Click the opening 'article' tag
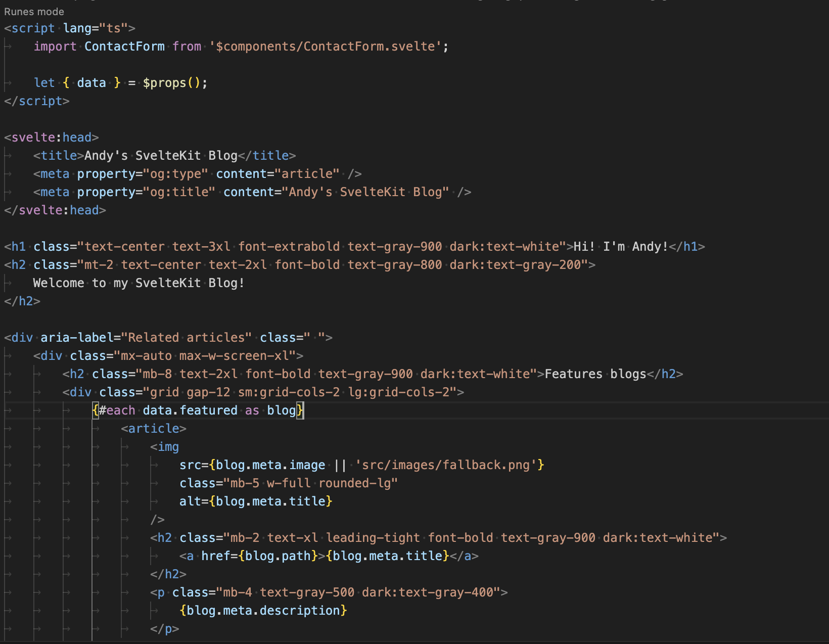 click(154, 429)
